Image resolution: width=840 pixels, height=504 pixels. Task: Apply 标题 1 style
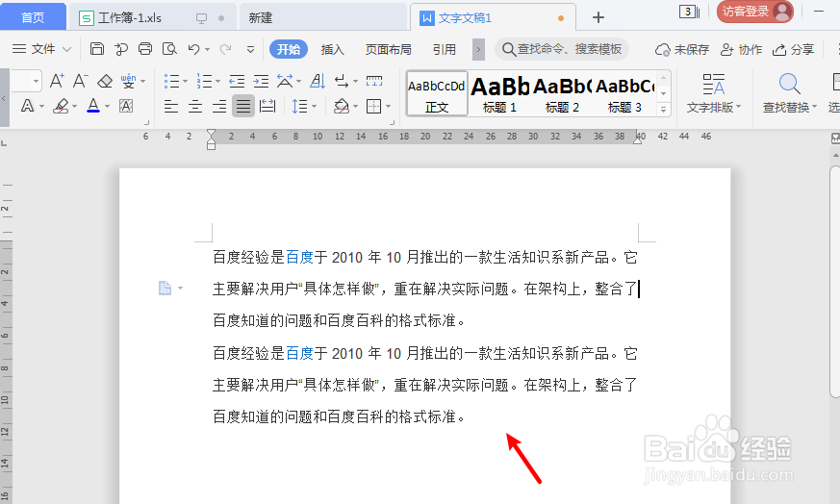coord(499,93)
